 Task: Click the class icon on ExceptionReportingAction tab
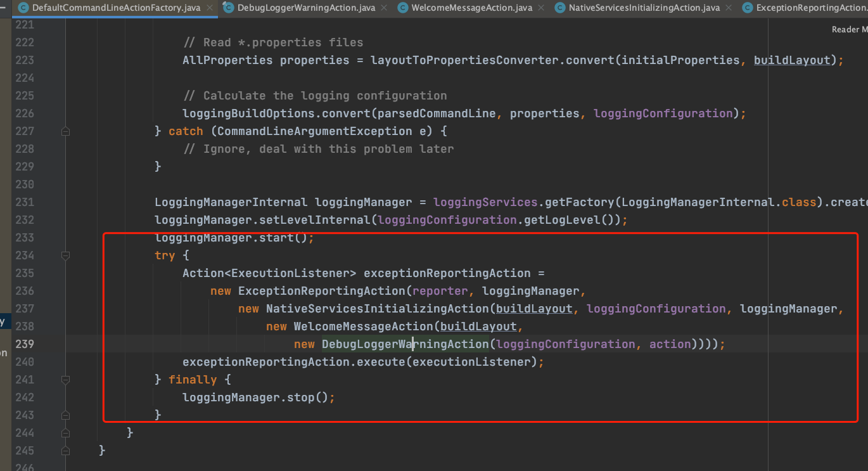(x=747, y=8)
